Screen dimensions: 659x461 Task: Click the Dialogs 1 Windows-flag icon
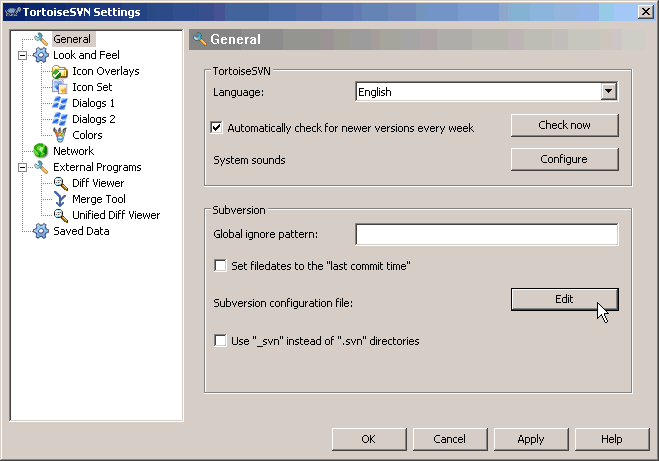[x=60, y=103]
